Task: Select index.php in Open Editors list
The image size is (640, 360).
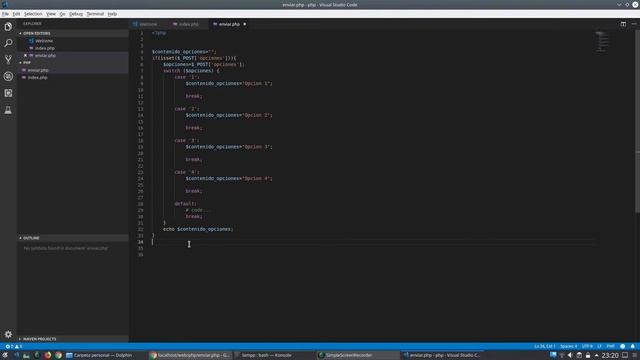Action: pos(73,48)
